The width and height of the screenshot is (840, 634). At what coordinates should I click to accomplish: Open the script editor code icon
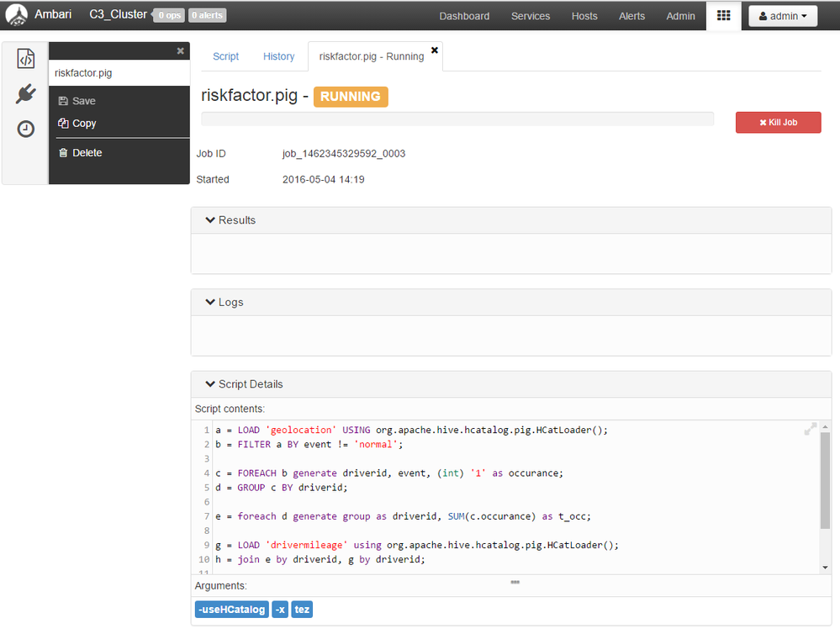click(26, 59)
